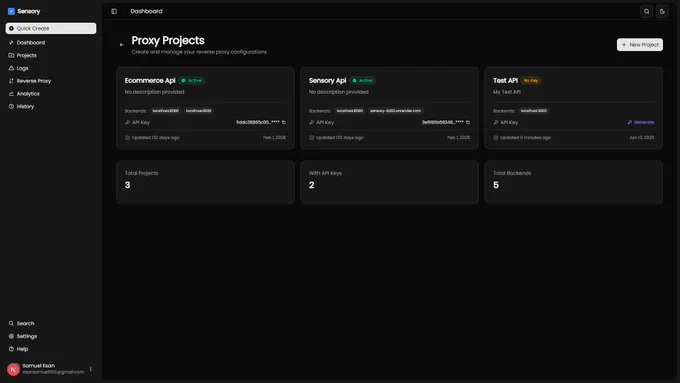Image resolution: width=680 pixels, height=383 pixels.
Task: Open Logs in sidebar
Action: (x=19, y=68)
